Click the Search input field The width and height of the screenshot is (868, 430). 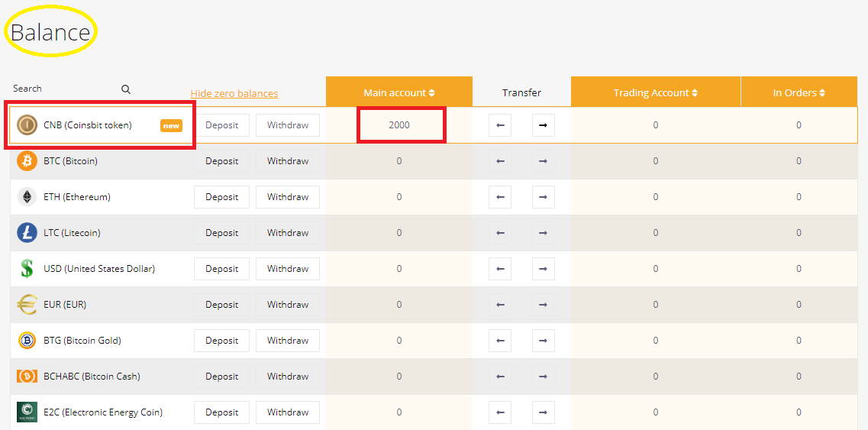[x=66, y=89]
